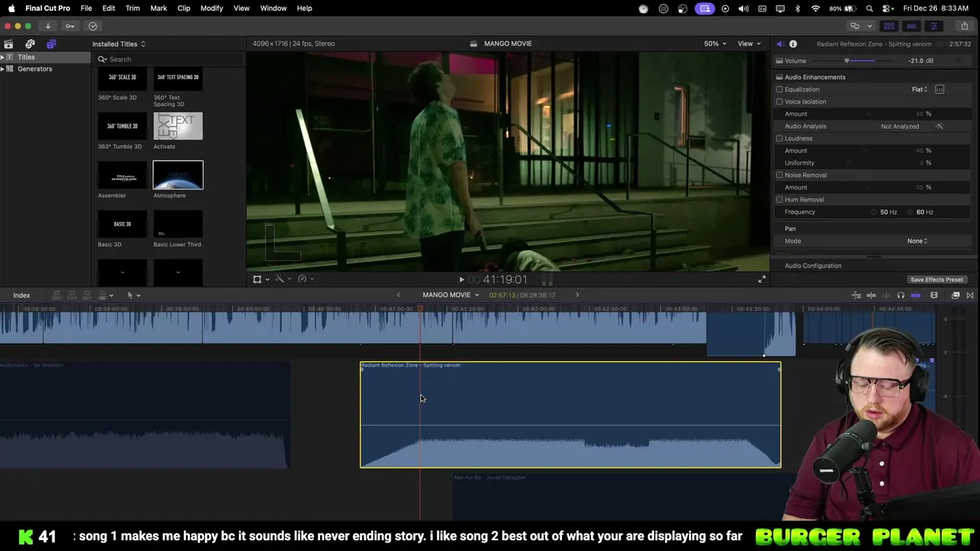The height and width of the screenshot is (551, 980).
Task: Open the Effects browser icon
Action: pos(955,295)
